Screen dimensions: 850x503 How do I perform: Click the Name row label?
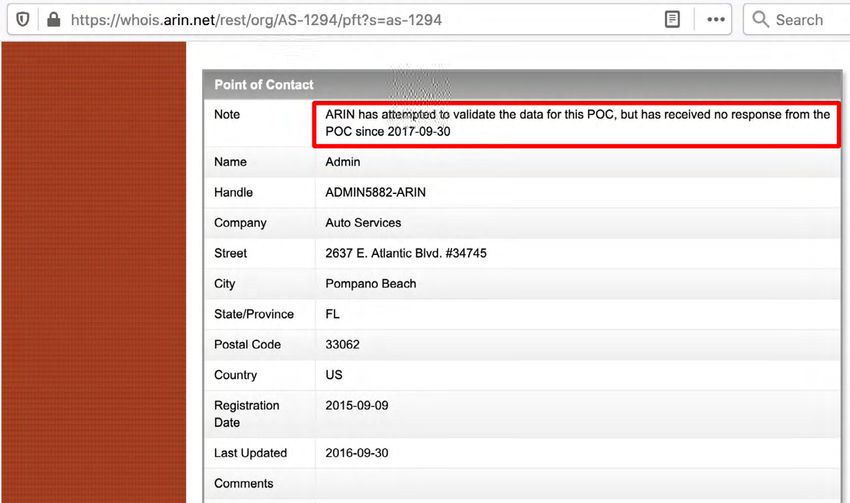pos(230,162)
